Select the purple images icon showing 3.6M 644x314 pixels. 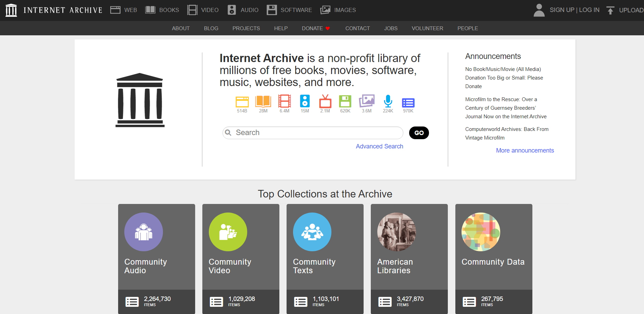(x=367, y=101)
